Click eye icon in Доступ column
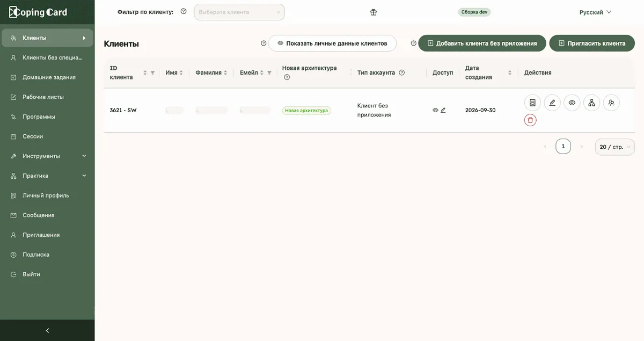Image resolution: width=644 pixels, height=341 pixels. [435, 110]
